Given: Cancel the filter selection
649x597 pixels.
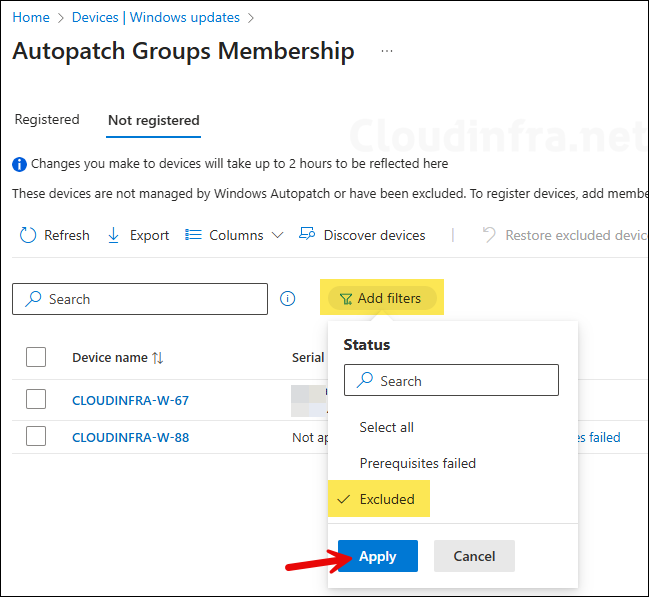Looking at the screenshot, I should tap(474, 556).
